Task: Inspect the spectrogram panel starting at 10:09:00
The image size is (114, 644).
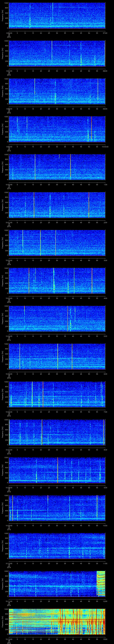Action: (57, 508)
